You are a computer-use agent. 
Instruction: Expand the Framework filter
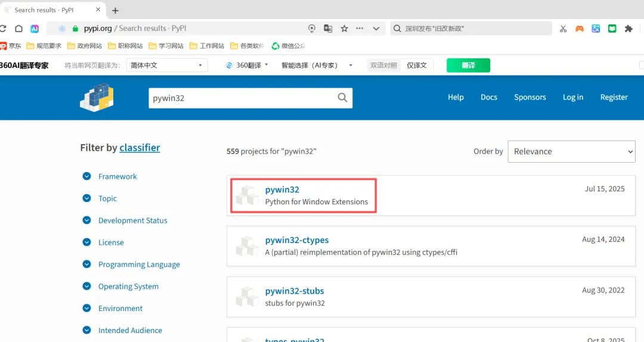point(110,176)
